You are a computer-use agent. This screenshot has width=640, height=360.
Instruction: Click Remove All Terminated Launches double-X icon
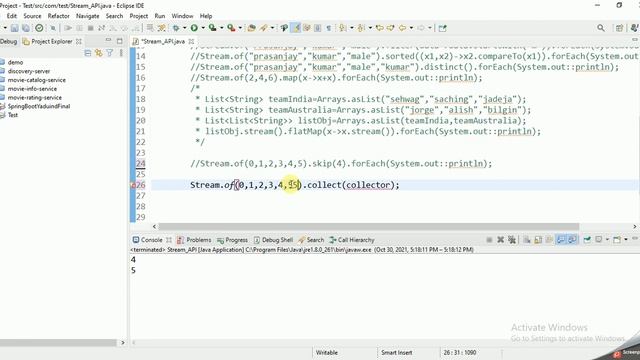click(x=512, y=240)
